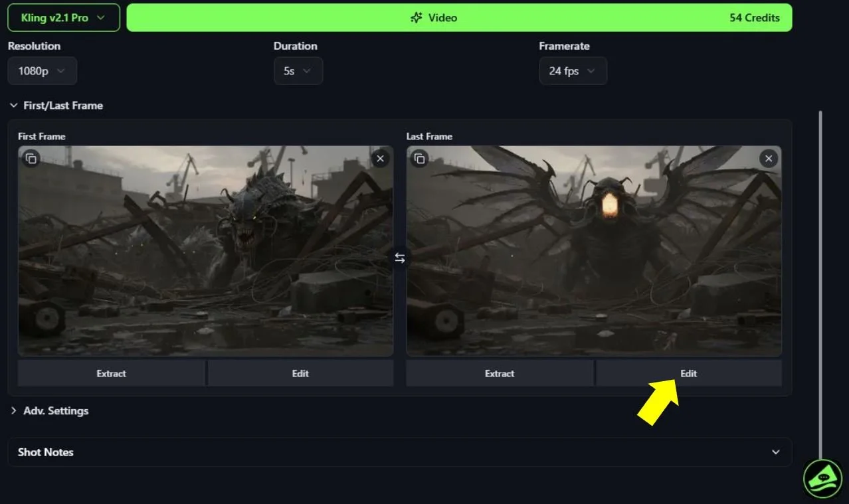Click the Duration label
The height and width of the screenshot is (504, 849).
click(x=296, y=46)
